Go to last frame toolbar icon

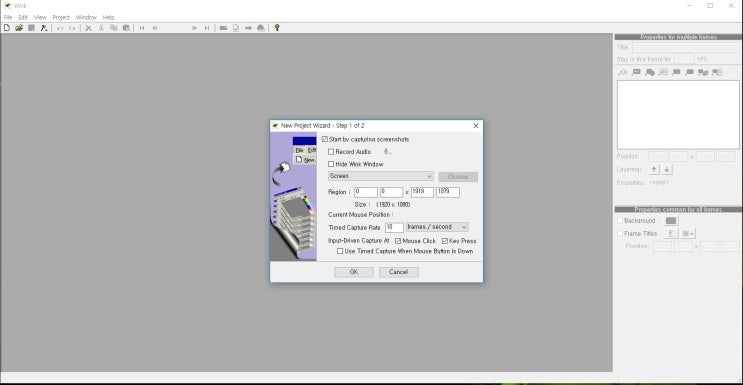pos(207,28)
